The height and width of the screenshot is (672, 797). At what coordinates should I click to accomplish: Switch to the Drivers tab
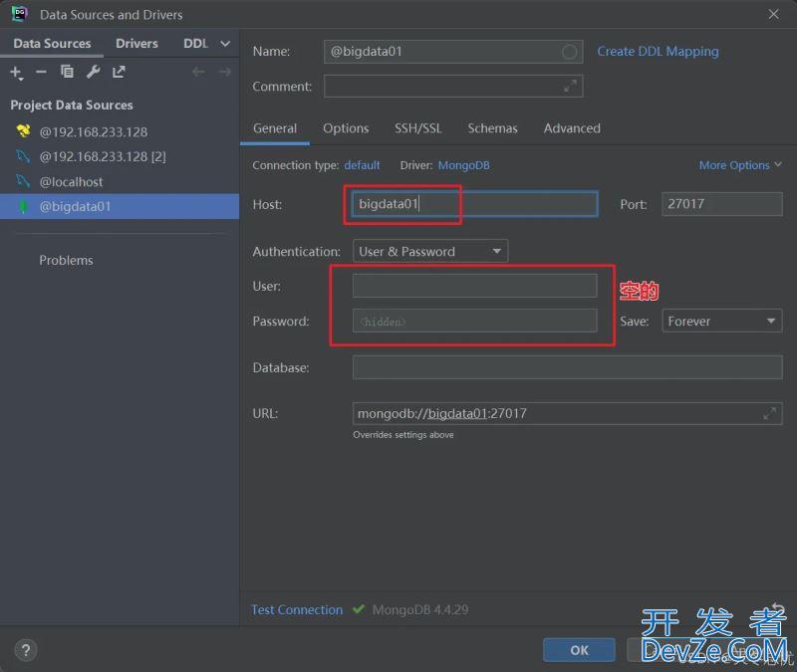click(x=136, y=44)
